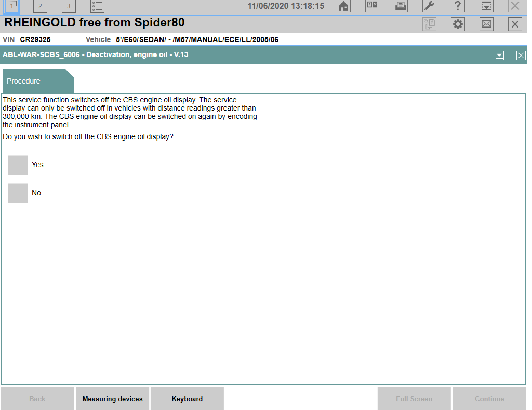Click the ABL-WAR-SCBS_6006 procedure title
The image size is (532, 410).
pos(96,54)
